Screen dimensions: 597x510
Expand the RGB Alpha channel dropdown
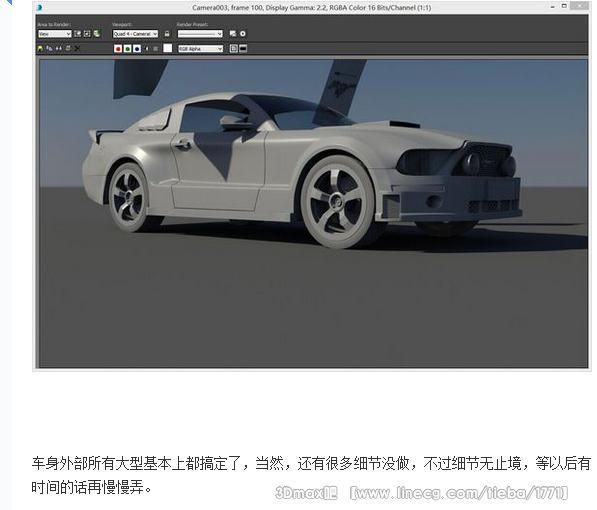pos(200,49)
